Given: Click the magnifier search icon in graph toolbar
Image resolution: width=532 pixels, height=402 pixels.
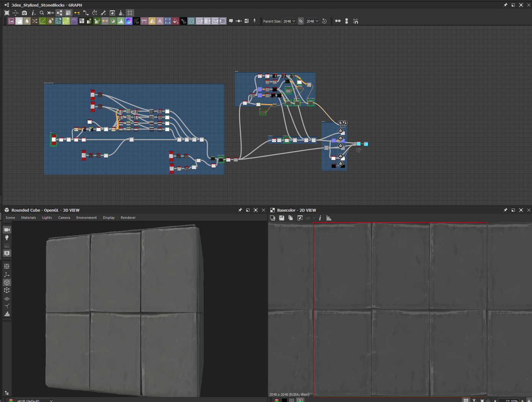Looking at the screenshot, I should (x=42, y=13).
